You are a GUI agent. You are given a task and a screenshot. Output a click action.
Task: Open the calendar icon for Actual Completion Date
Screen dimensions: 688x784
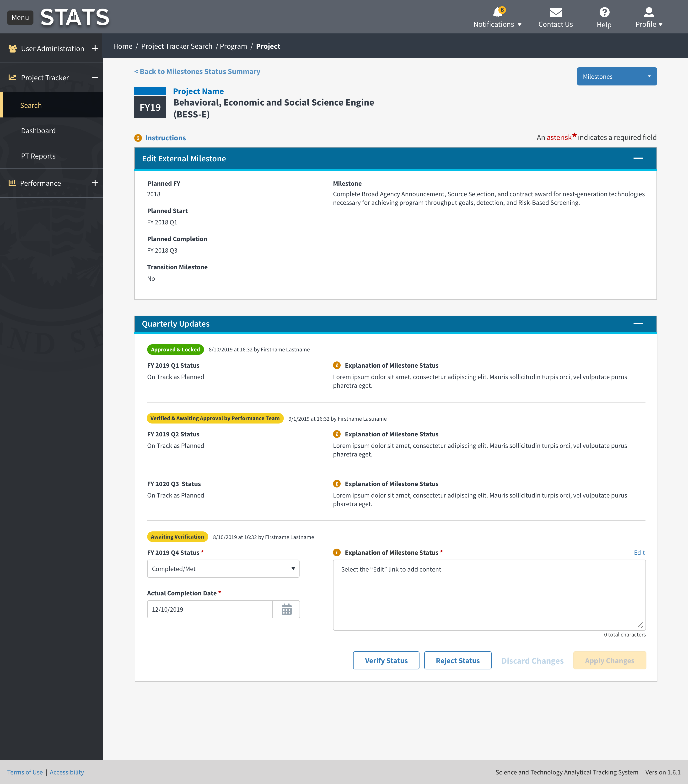(x=287, y=609)
